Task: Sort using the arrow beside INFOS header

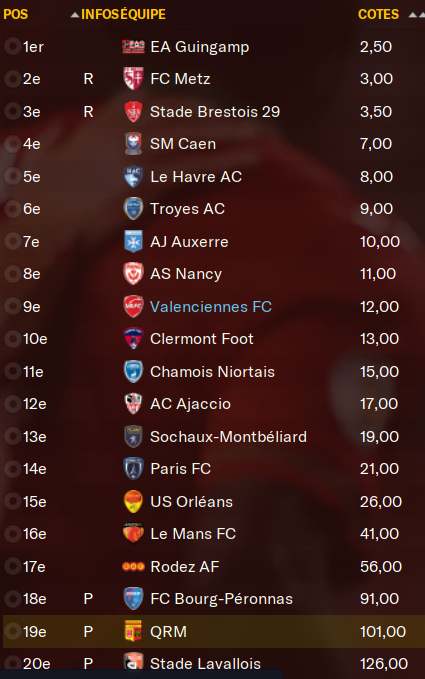Action: (x=75, y=15)
